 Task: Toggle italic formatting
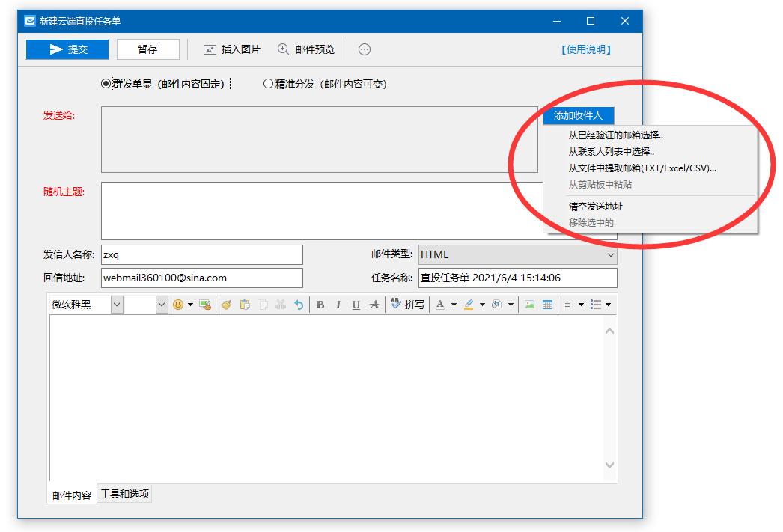click(338, 305)
